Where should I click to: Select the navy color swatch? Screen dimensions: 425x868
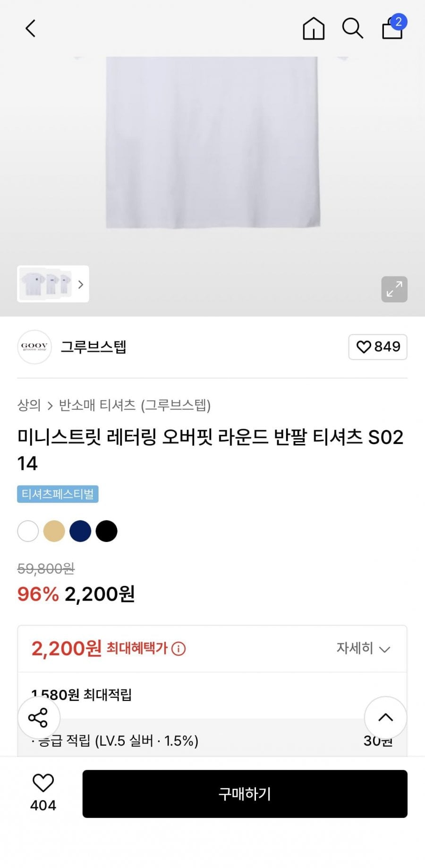click(80, 531)
